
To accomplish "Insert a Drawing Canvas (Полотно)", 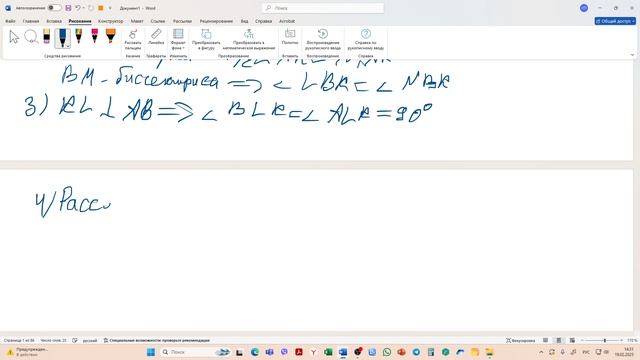I will point(290,37).
